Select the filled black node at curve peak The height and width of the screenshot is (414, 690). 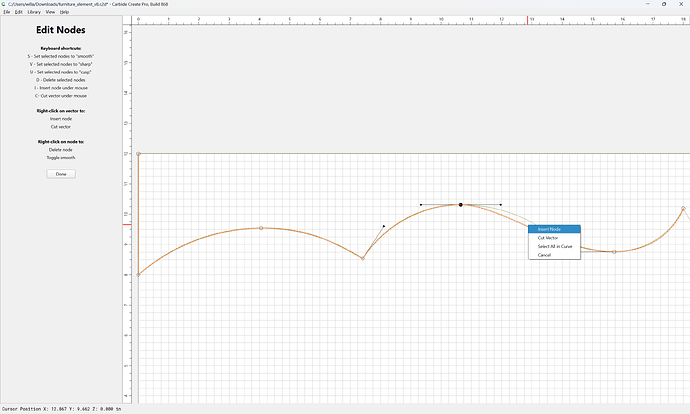click(461, 205)
